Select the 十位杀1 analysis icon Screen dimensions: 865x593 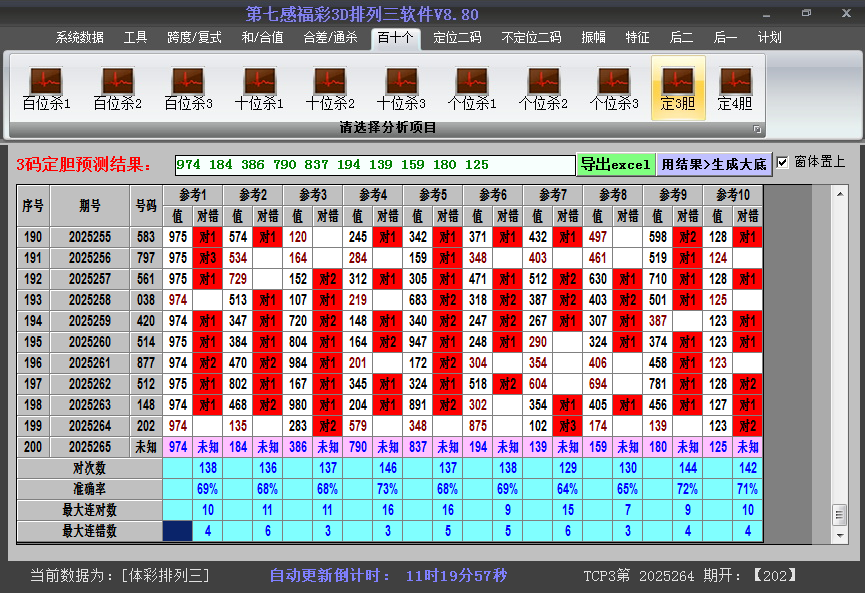point(255,85)
